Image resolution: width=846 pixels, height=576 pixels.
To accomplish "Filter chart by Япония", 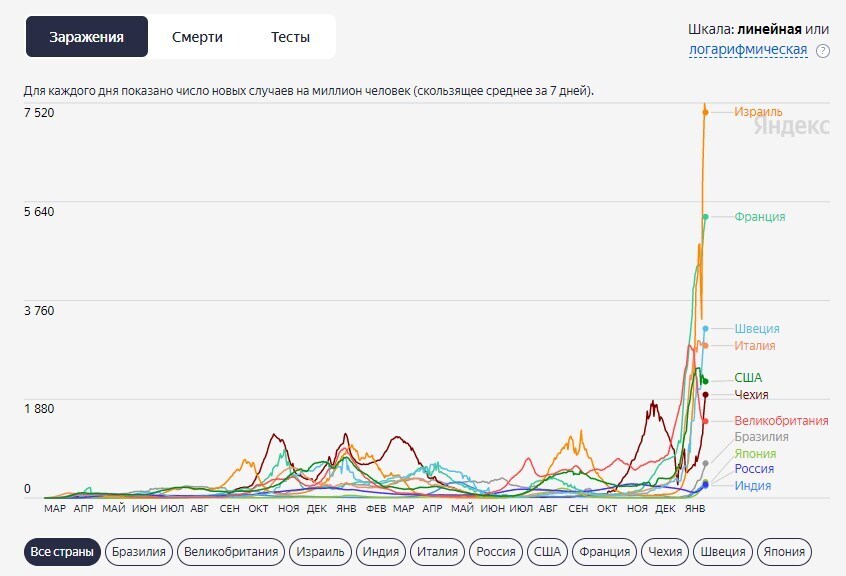I will 783,551.
